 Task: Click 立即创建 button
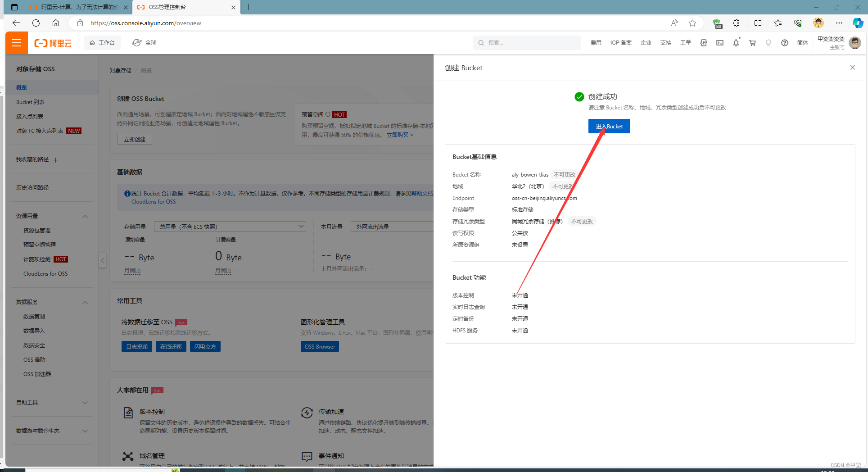click(x=135, y=139)
